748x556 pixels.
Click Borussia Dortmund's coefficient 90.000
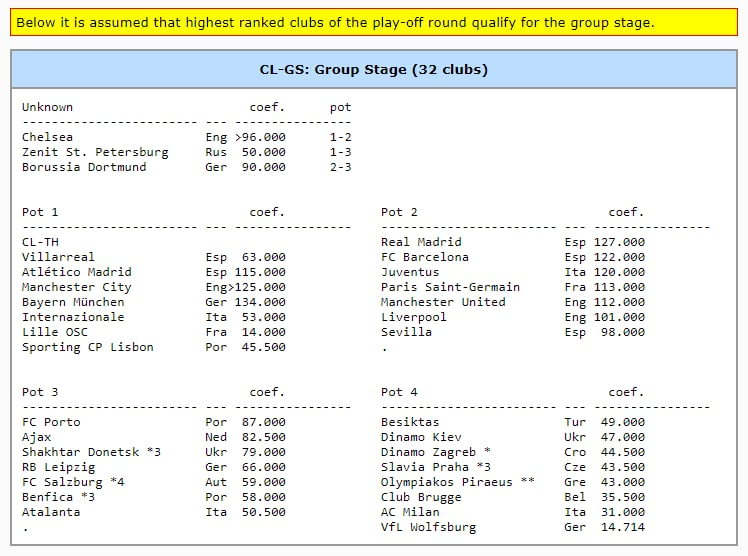(x=264, y=167)
